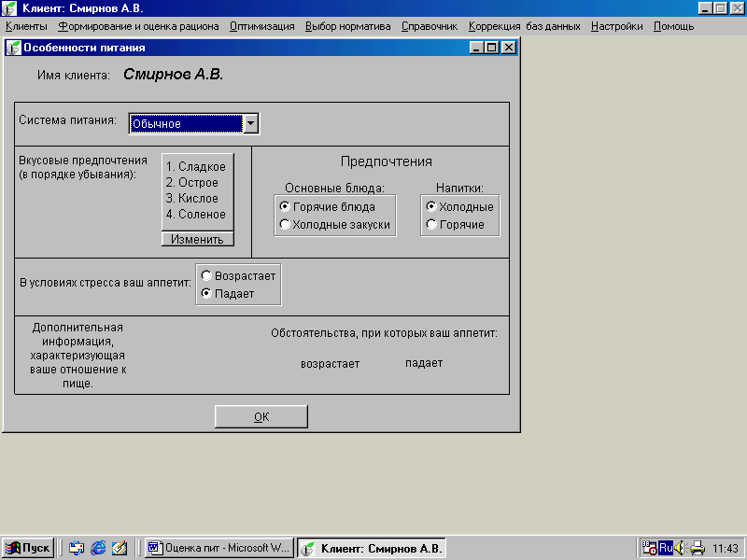Expand the Система питания dropdown arrow
Viewport: 747px width, 560px height.
(250, 124)
